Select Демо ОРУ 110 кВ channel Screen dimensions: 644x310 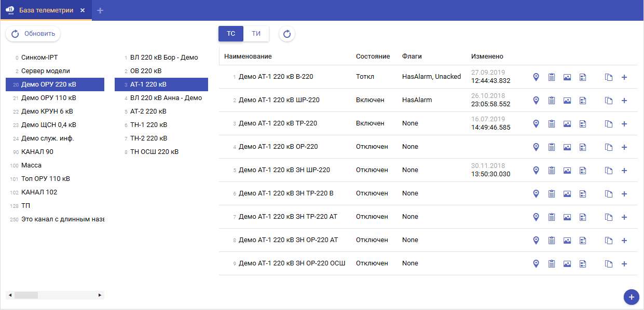pos(48,98)
